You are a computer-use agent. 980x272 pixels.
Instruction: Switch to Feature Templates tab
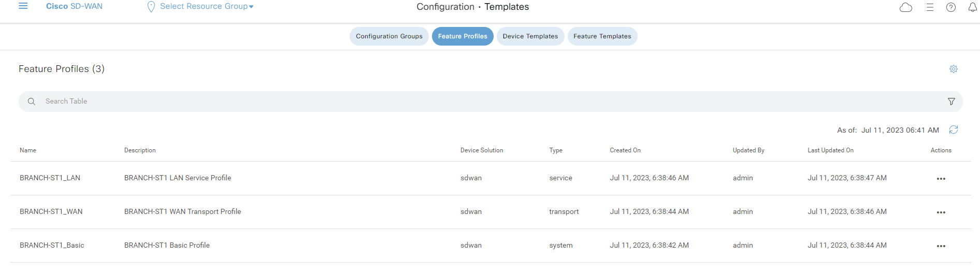[602, 36]
